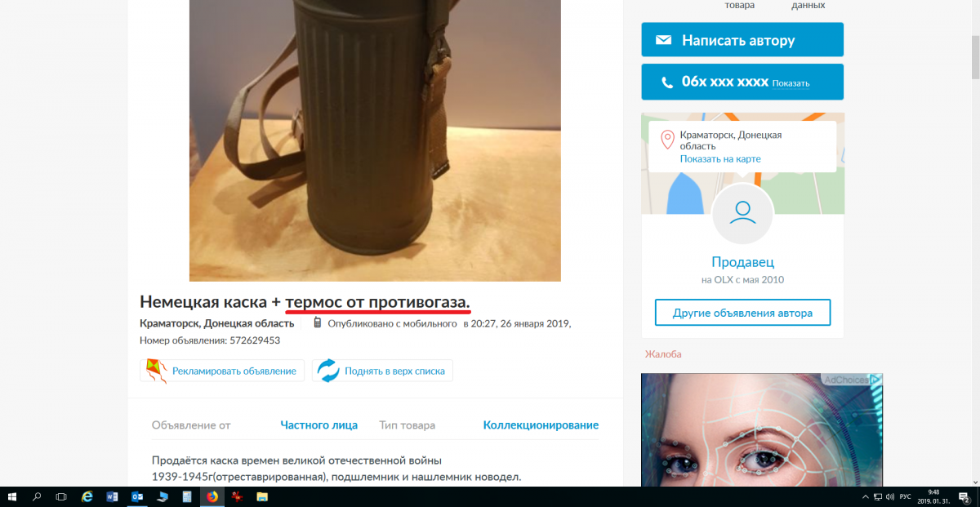Click the banner advertisement image of the face
The image size is (980, 507).
point(762,429)
